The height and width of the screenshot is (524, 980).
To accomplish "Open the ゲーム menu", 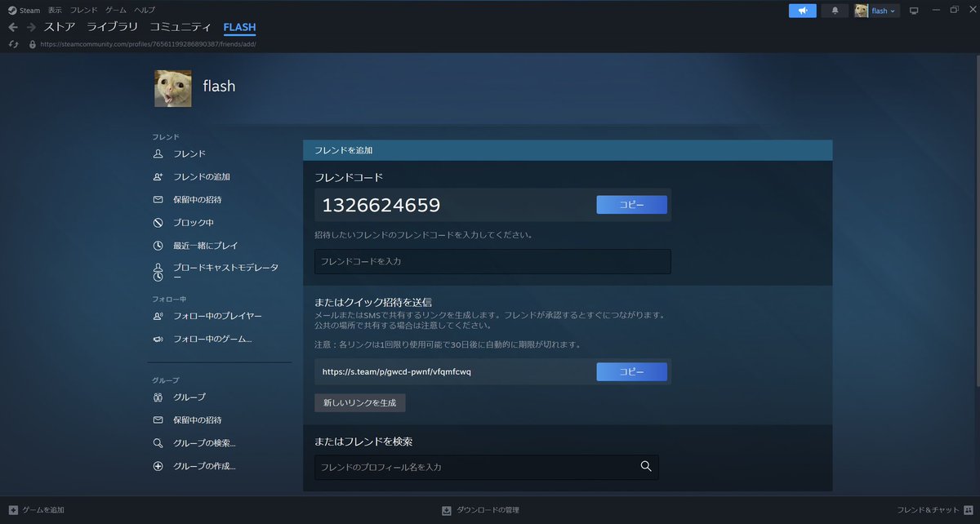I will (116, 11).
